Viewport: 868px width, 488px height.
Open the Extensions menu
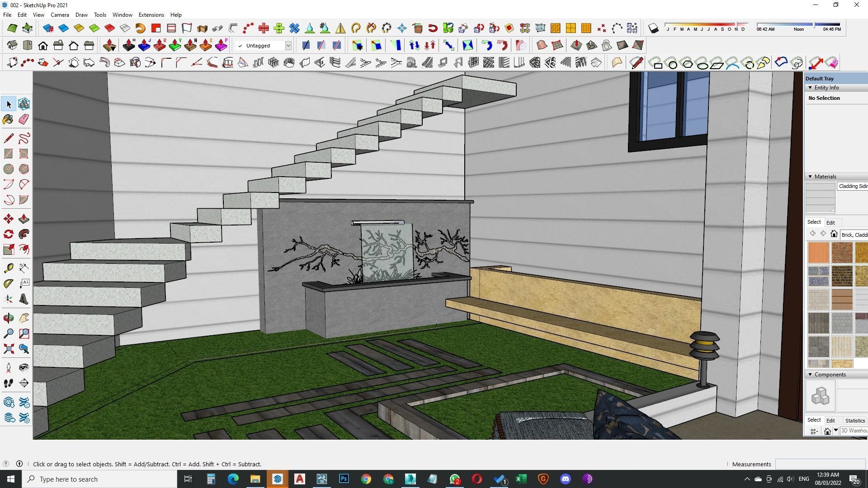[151, 15]
